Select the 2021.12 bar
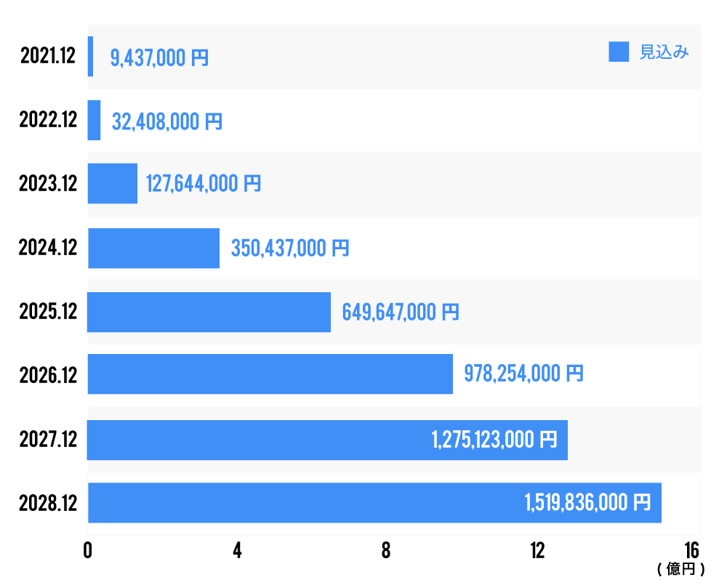Viewport: 727px width, 588px height. (x=90, y=57)
